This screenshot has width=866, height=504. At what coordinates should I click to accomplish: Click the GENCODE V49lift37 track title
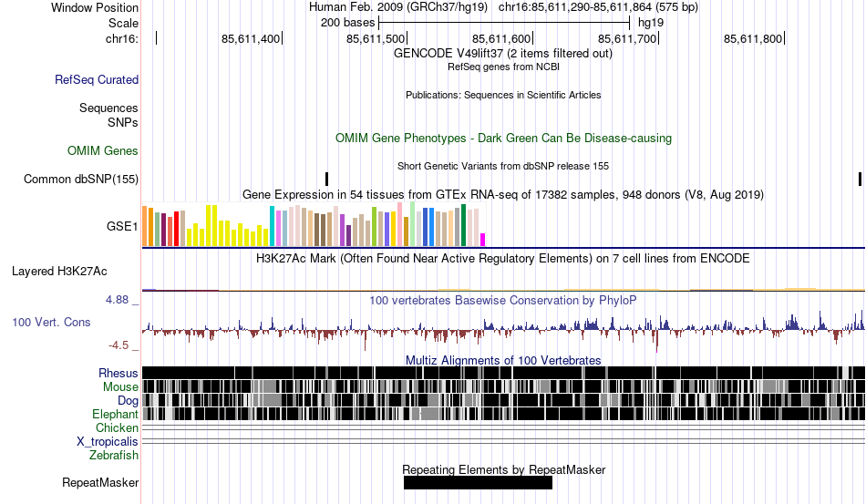[503, 54]
